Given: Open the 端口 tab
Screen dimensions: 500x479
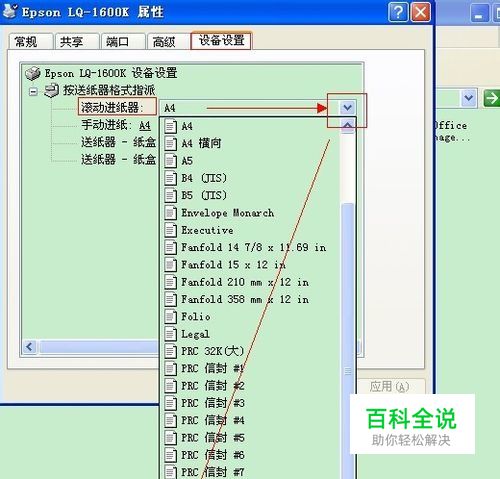Looking at the screenshot, I should click(x=123, y=42).
